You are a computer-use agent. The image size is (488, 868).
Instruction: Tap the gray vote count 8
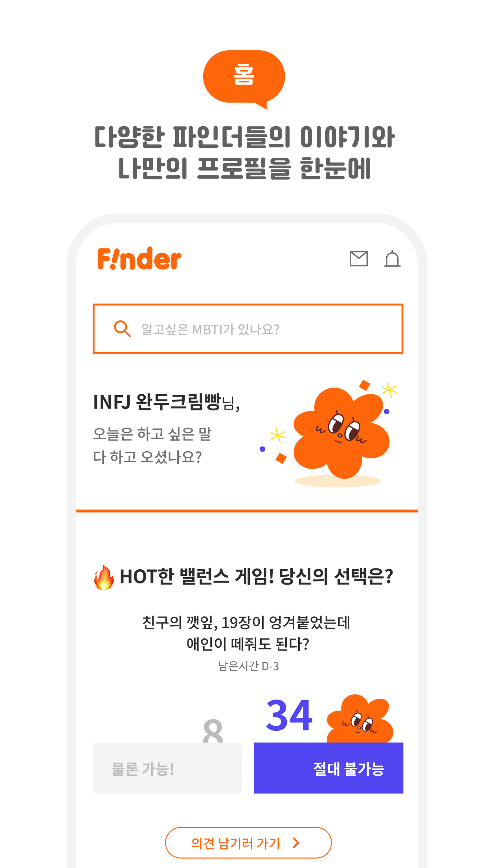click(213, 731)
